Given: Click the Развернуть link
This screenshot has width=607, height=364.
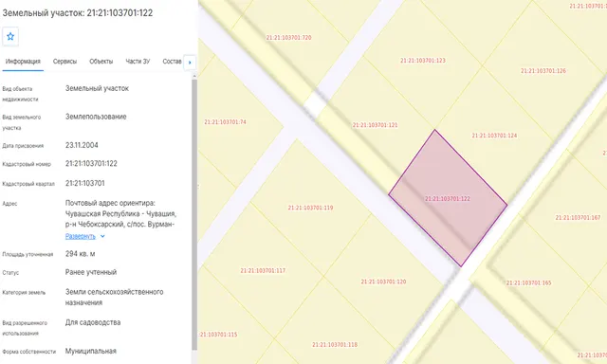Looking at the screenshot, I should (x=80, y=236).
